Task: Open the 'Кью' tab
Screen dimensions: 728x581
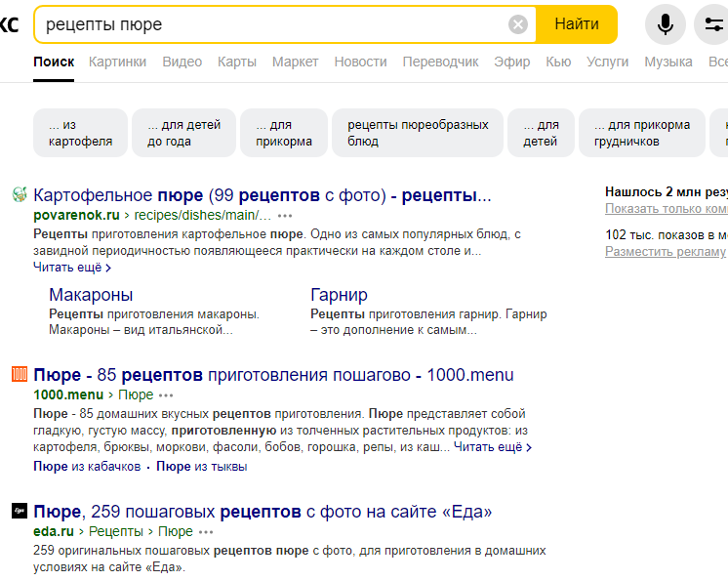Action: pos(558,62)
